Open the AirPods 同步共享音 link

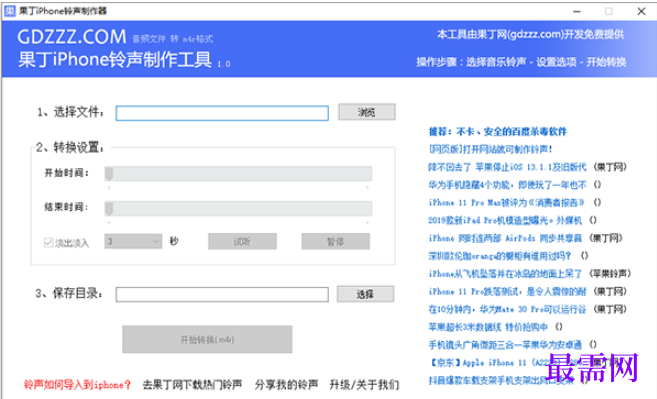click(505, 238)
